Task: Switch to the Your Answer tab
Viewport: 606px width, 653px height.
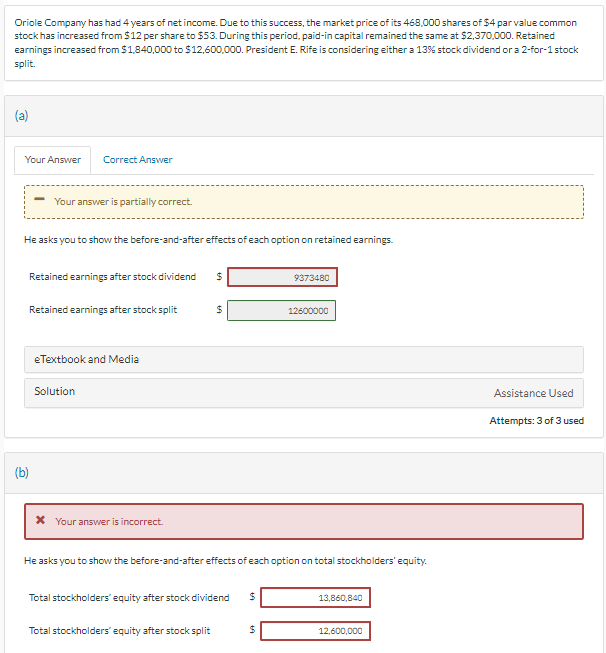Action: [x=53, y=160]
